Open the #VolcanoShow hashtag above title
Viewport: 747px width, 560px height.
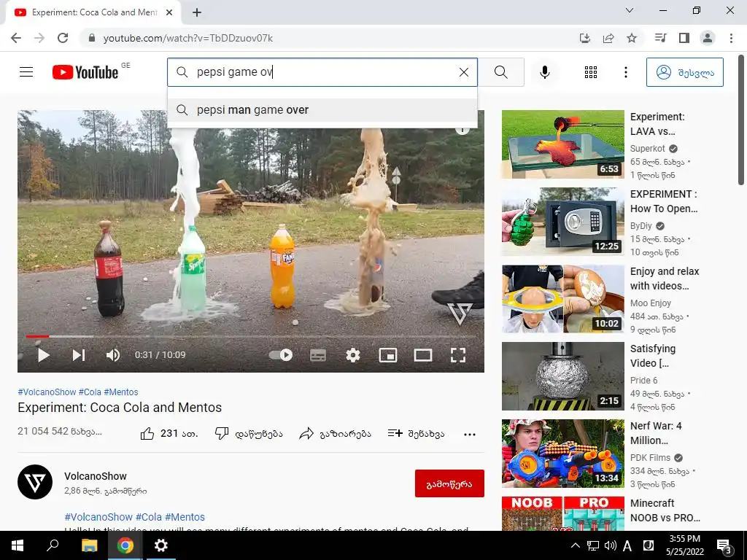[47, 392]
